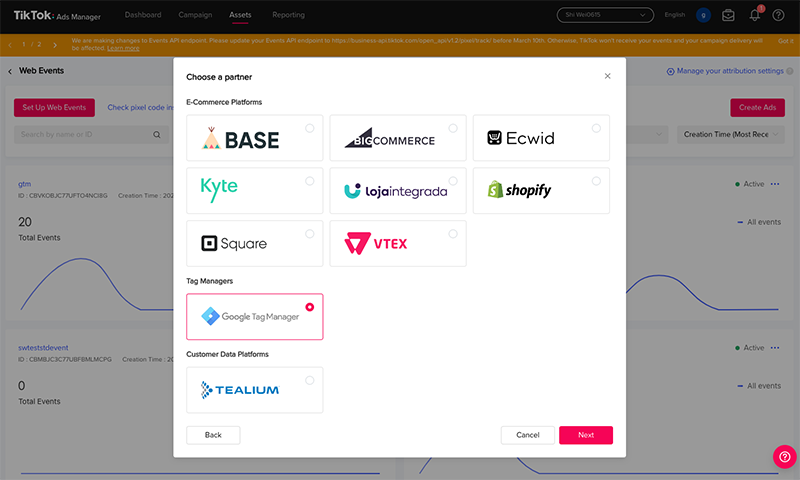Click the Cancel button
Image resolution: width=800 pixels, height=480 pixels.
[x=528, y=435]
